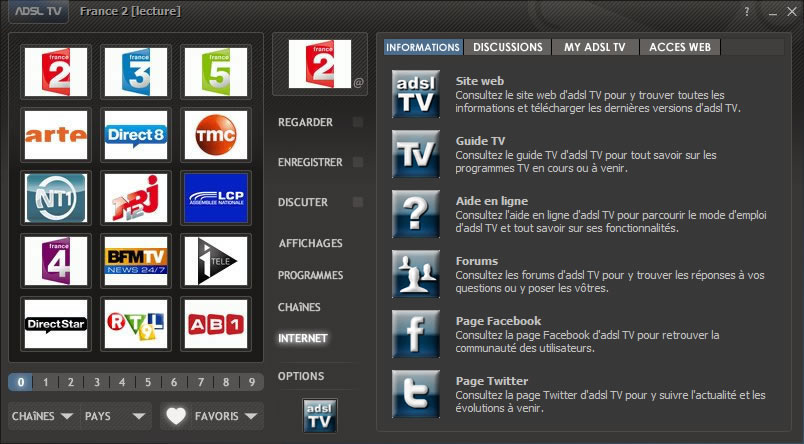Switch to the Informations tab
Viewport: 804px width, 444px height.
tap(423, 47)
